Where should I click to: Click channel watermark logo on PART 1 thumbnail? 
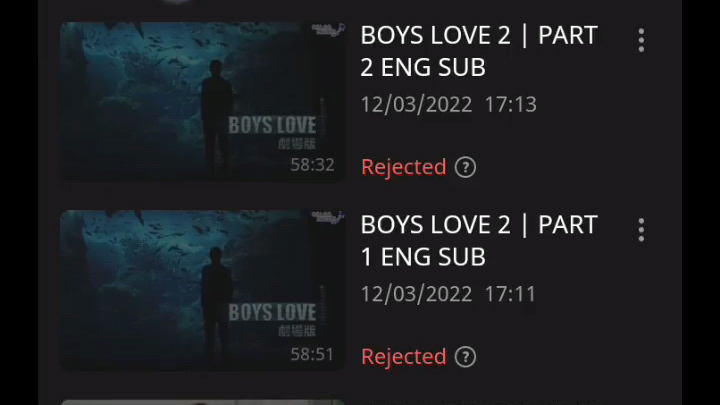(x=328, y=217)
